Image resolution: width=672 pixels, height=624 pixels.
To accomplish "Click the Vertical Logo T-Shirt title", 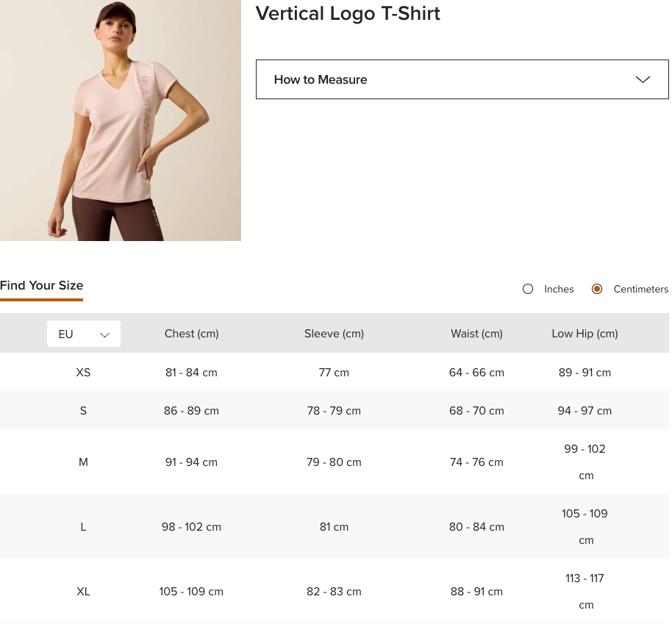I will [x=348, y=13].
